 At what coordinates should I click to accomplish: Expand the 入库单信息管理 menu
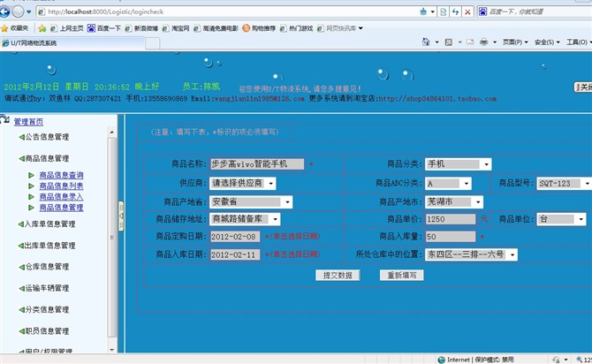(x=47, y=224)
